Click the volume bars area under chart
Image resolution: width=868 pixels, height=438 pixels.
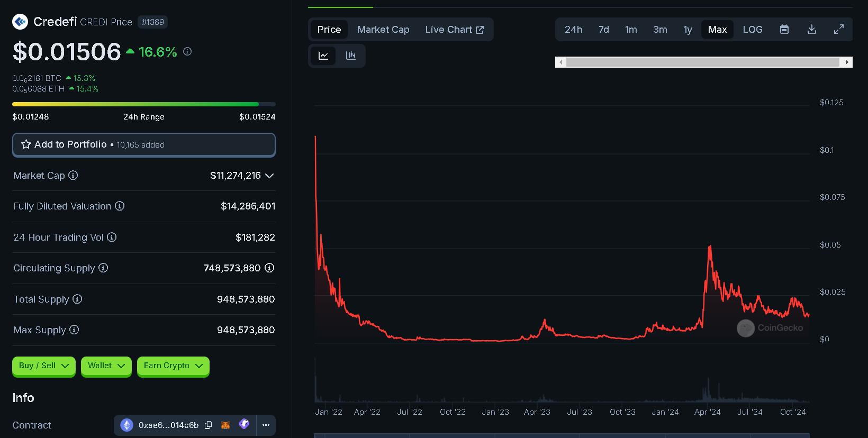point(562,381)
